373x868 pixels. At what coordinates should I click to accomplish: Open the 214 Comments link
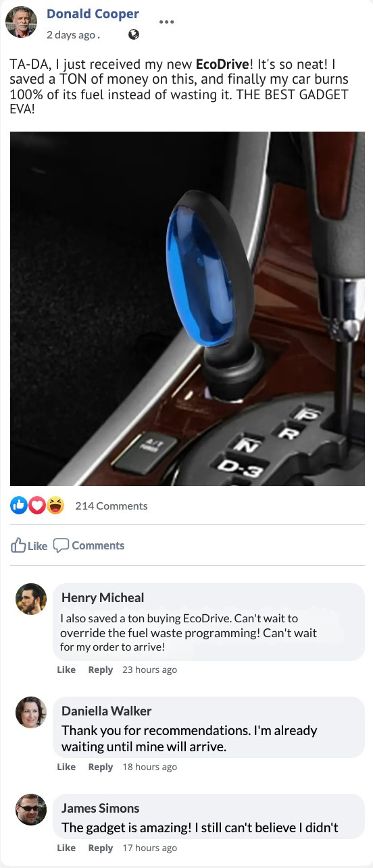tap(111, 506)
